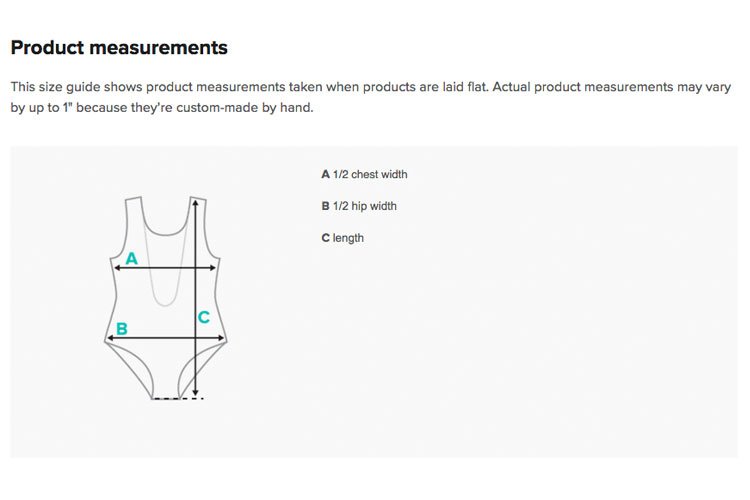Select the "C length" legend entry

pyautogui.click(x=342, y=238)
